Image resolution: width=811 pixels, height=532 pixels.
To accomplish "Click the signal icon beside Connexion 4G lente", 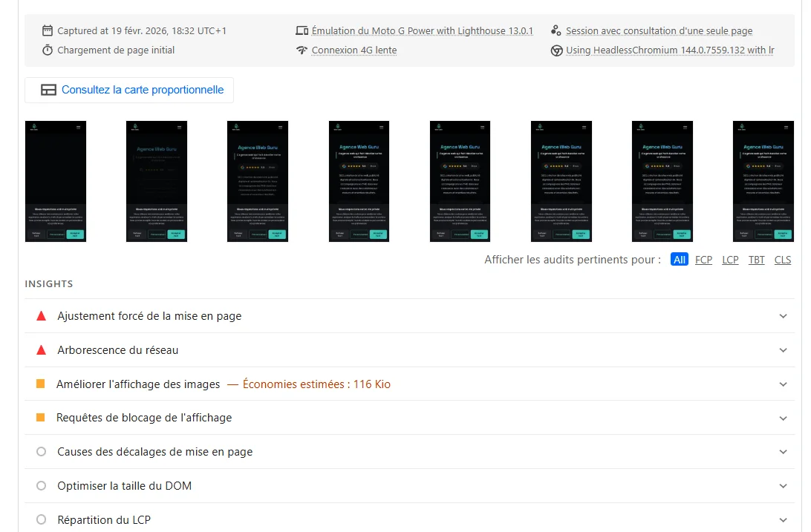I will tap(302, 50).
